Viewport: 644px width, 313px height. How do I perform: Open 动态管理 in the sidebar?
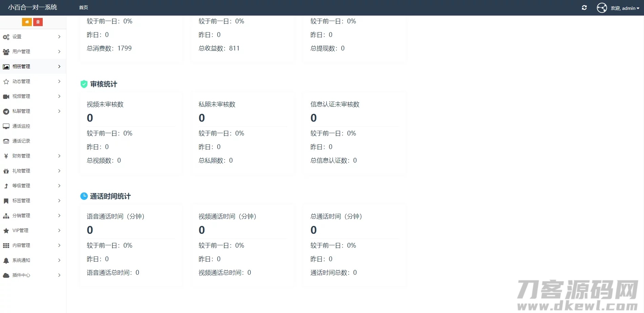coord(21,81)
